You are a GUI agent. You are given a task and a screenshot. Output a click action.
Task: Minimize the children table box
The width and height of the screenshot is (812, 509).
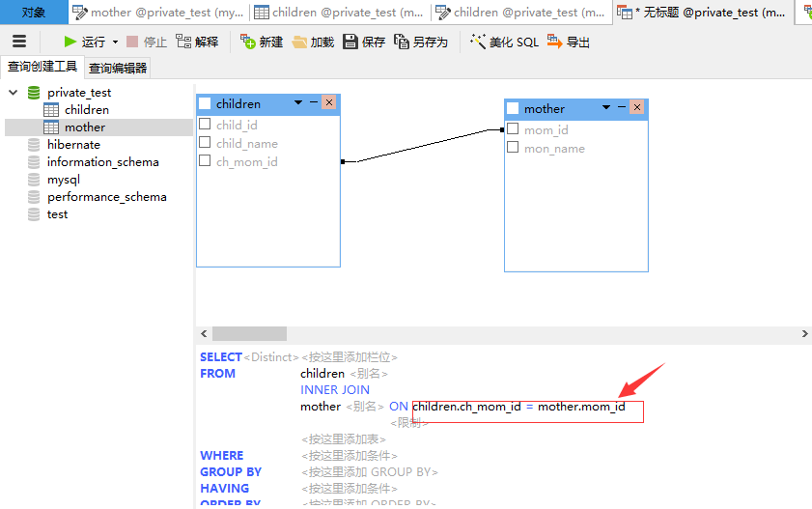point(314,102)
